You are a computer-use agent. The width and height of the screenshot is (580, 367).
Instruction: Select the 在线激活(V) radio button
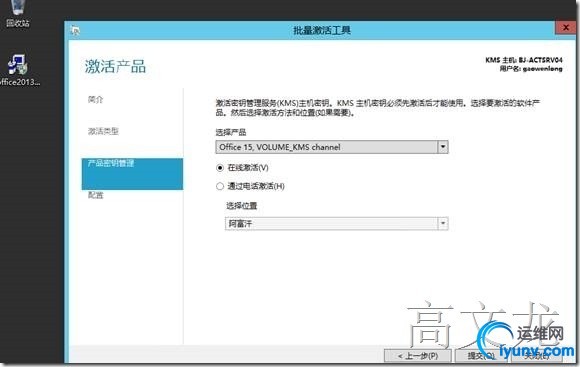220,168
